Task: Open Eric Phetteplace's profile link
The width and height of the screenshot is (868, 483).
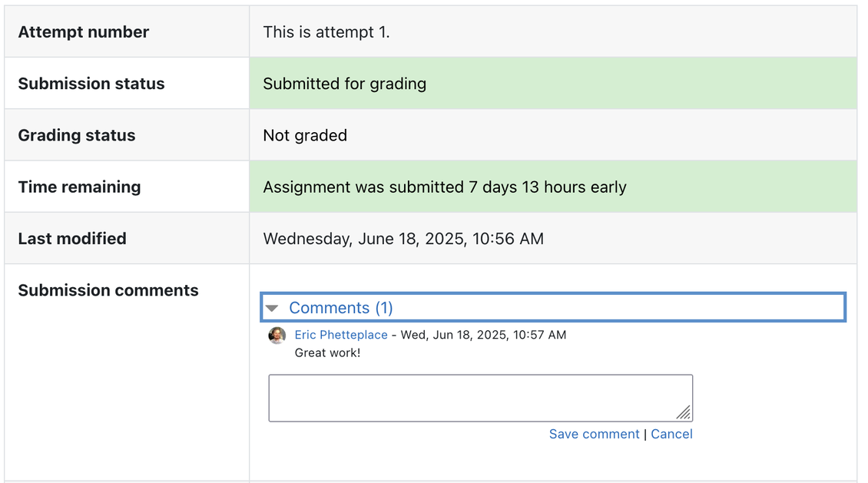Action: coord(340,335)
